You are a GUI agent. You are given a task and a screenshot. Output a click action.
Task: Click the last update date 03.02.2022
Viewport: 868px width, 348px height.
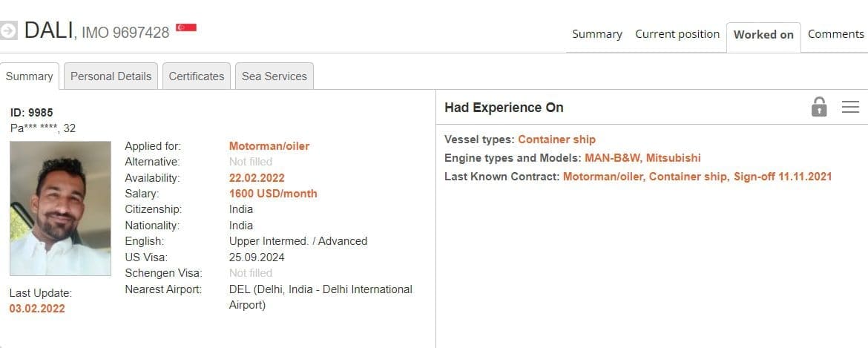click(37, 309)
